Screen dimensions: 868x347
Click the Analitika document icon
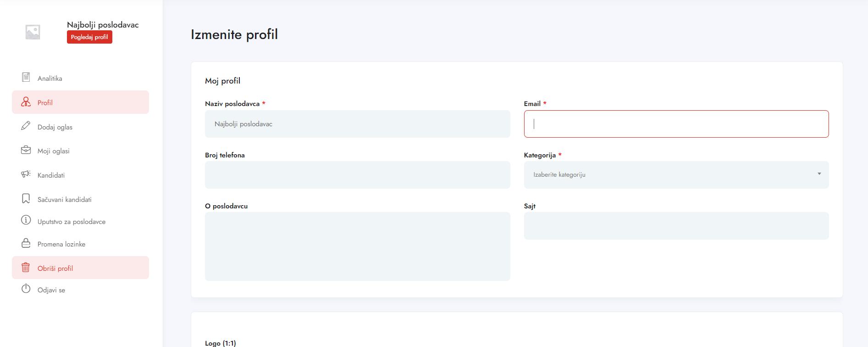26,78
